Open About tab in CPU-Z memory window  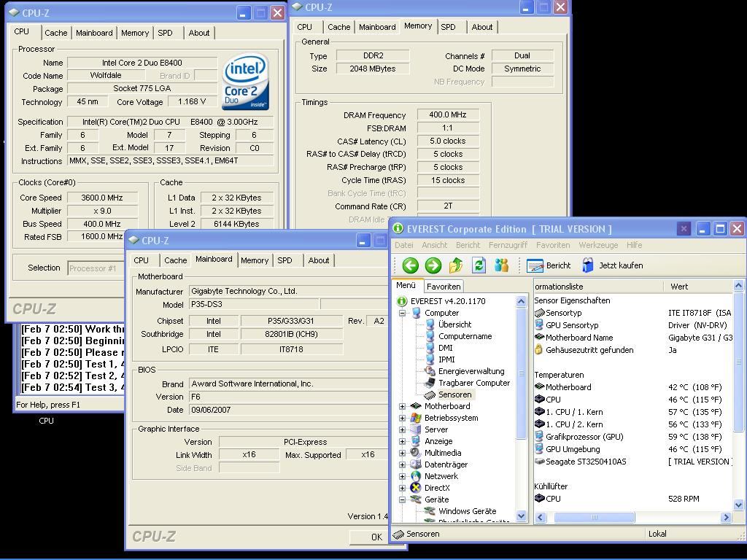click(482, 27)
